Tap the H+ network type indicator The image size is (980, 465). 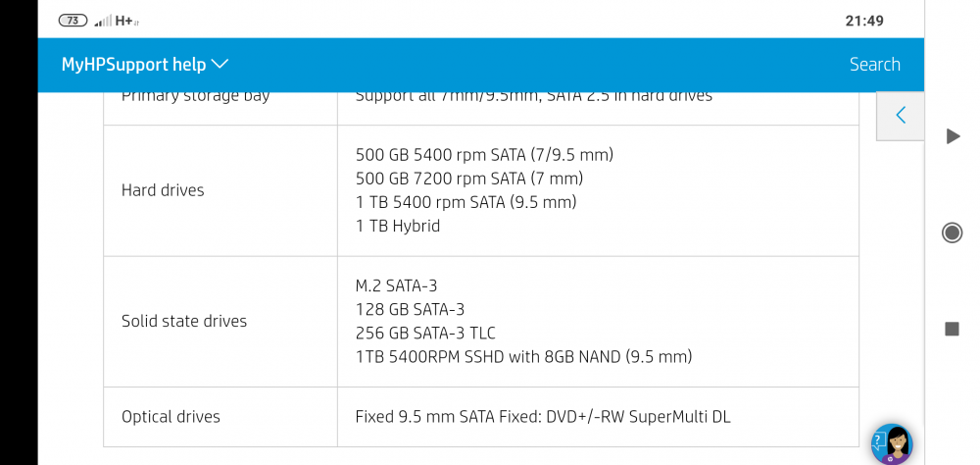point(125,21)
